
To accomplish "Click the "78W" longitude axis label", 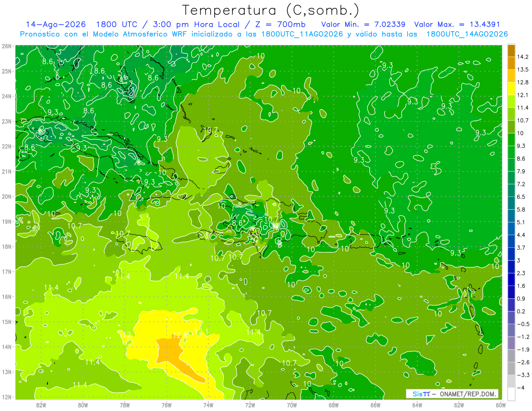I will coord(125,405).
